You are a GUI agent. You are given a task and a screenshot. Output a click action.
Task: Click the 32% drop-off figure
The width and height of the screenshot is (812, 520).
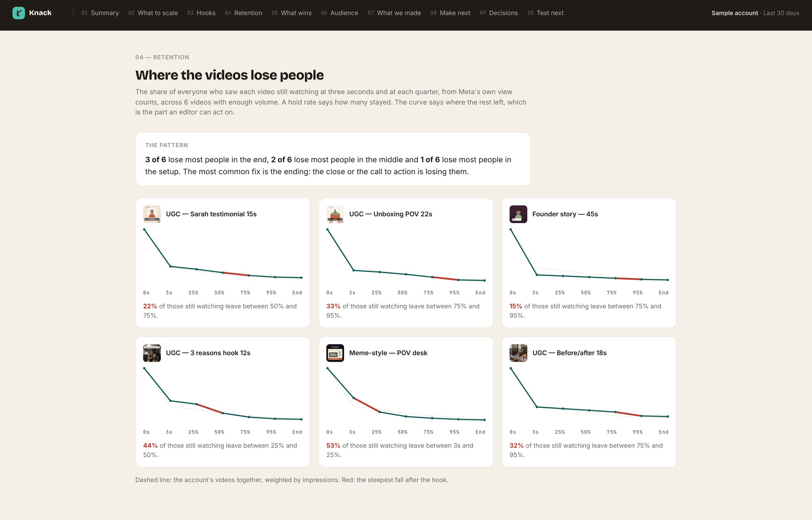pos(516,446)
